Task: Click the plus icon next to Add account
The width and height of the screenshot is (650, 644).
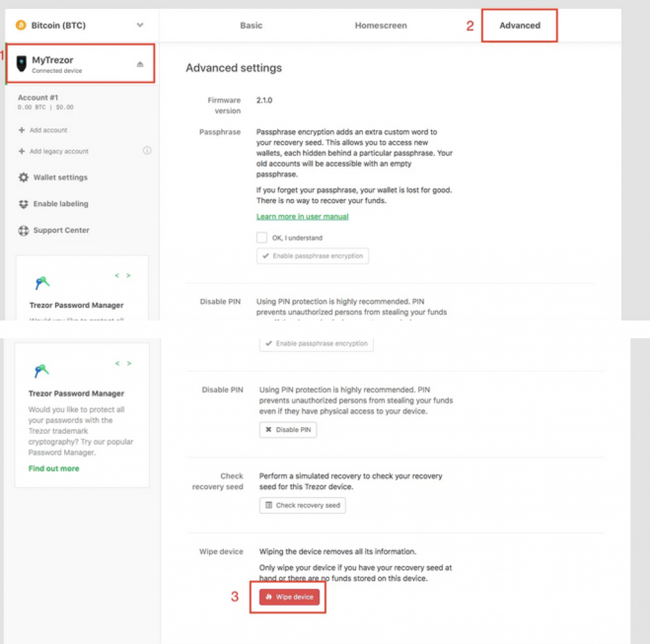Action: pos(22,130)
